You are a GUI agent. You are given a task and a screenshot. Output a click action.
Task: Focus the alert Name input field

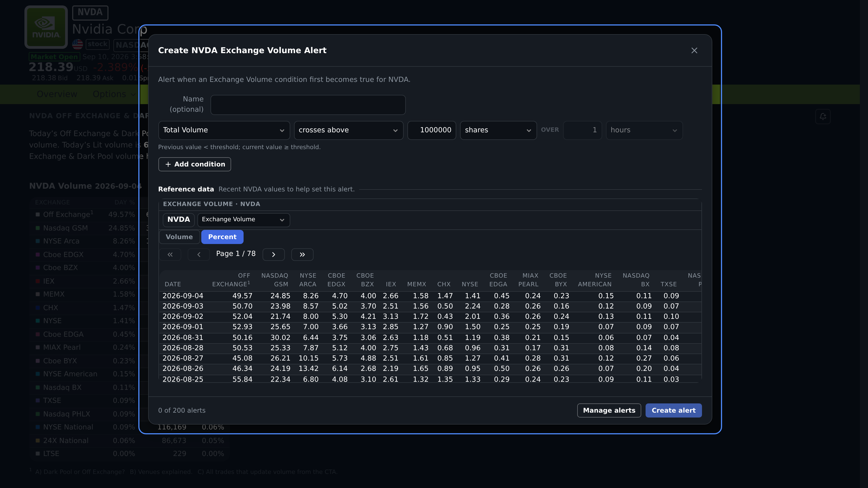308,105
